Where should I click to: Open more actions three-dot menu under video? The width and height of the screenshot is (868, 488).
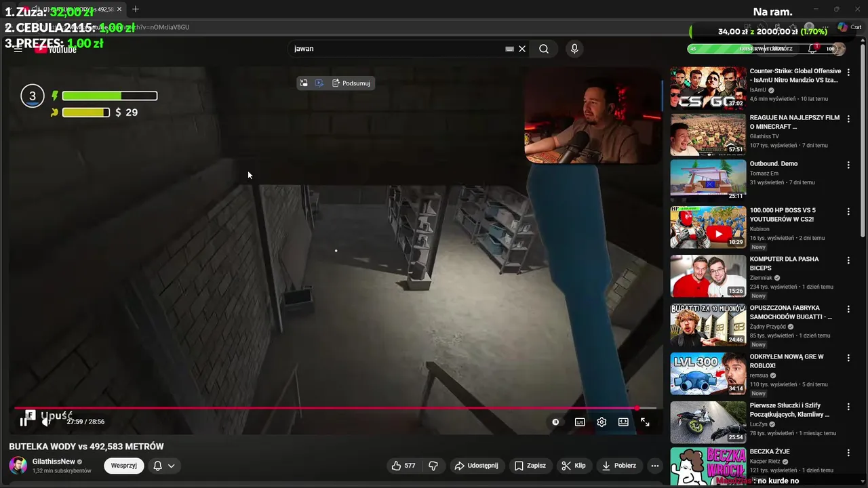click(654, 466)
